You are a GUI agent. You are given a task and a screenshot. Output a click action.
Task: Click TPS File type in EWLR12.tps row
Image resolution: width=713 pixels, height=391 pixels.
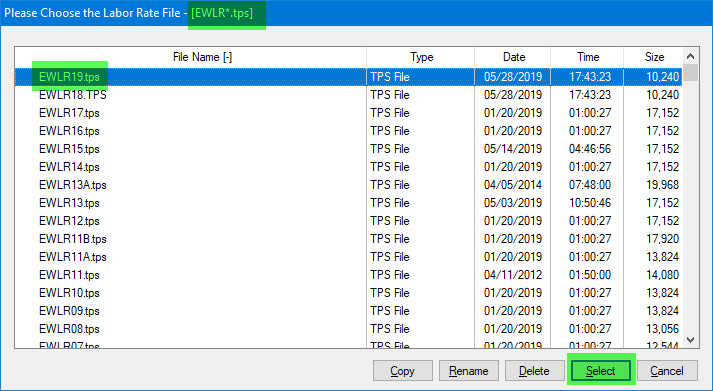pyautogui.click(x=390, y=221)
